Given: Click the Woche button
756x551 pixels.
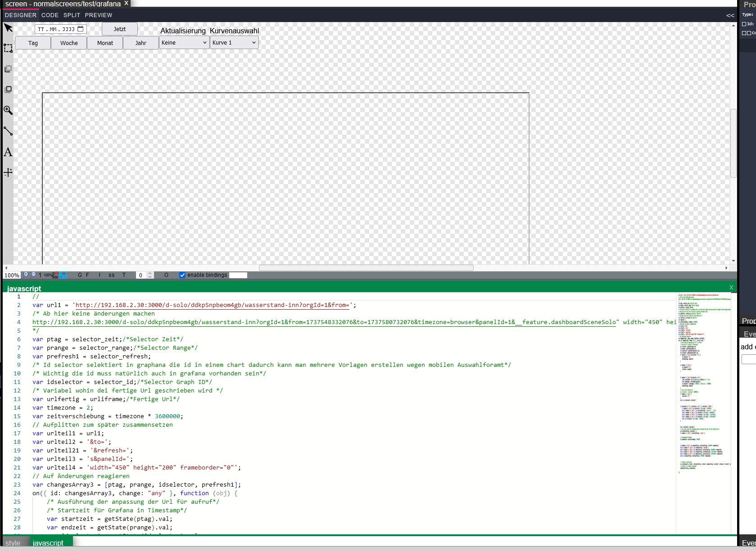Looking at the screenshot, I should 69,43.
